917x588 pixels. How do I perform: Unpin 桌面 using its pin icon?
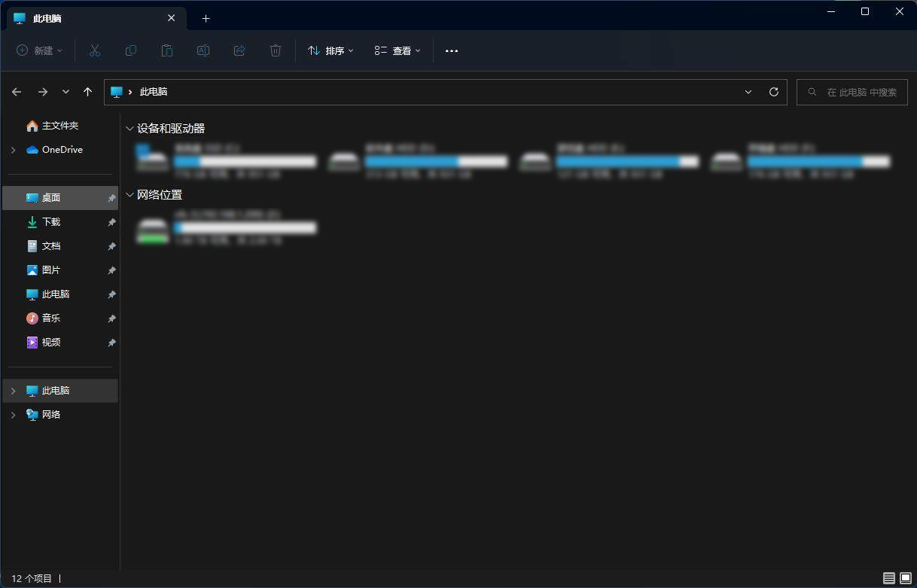click(111, 198)
